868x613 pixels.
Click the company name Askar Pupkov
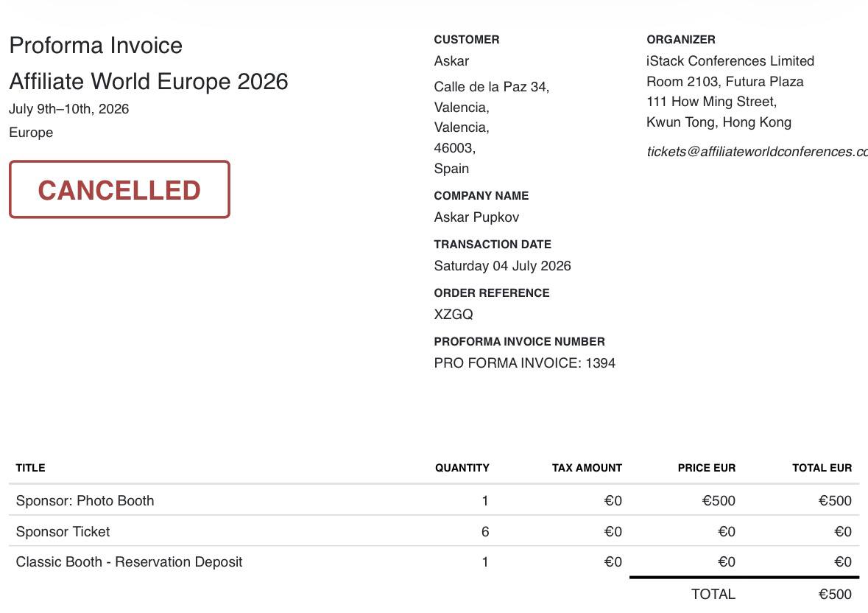(476, 217)
